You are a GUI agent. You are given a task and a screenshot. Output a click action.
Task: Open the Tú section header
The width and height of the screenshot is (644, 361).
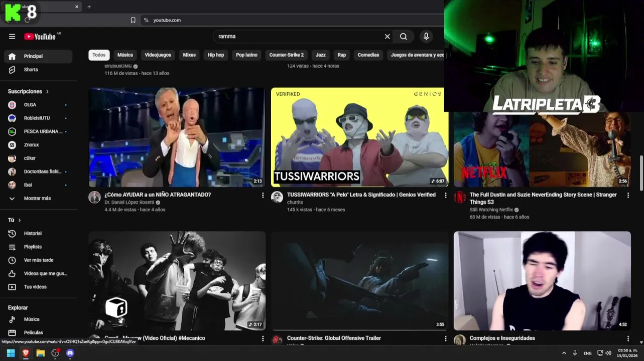click(14, 220)
